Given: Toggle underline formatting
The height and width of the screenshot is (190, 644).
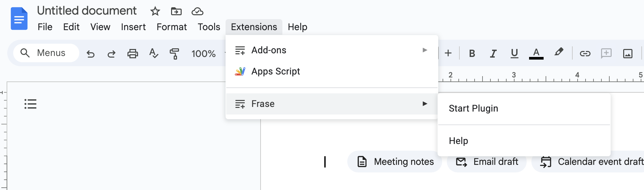Looking at the screenshot, I should tap(514, 53).
